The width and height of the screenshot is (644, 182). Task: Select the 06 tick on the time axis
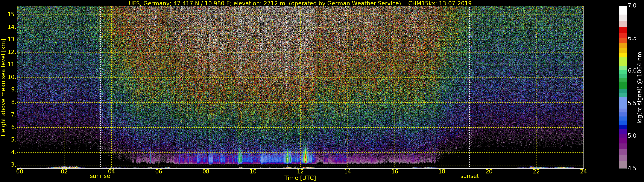(158, 172)
